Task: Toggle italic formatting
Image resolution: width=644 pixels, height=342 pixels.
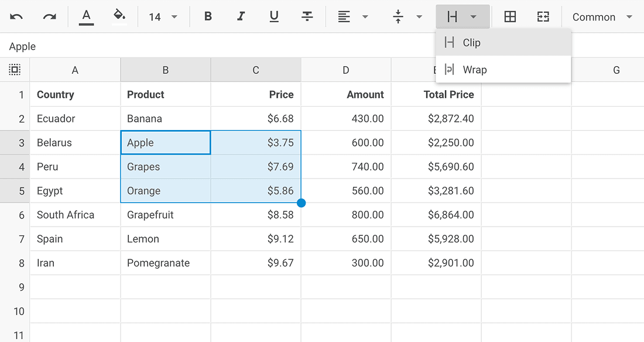Action: [241, 16]
